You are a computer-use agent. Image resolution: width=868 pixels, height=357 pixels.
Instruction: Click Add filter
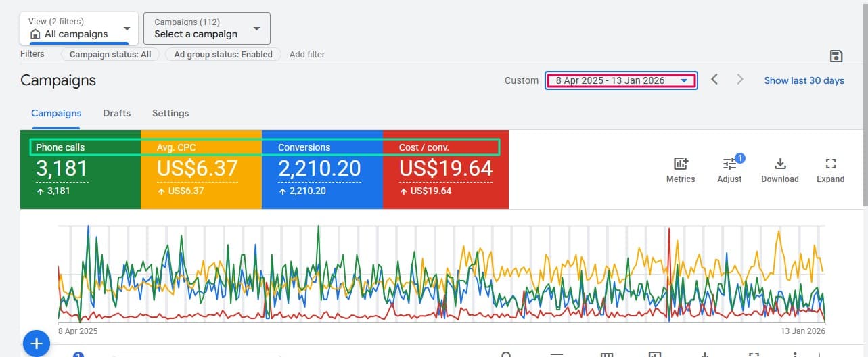click(x=307, y=54)
